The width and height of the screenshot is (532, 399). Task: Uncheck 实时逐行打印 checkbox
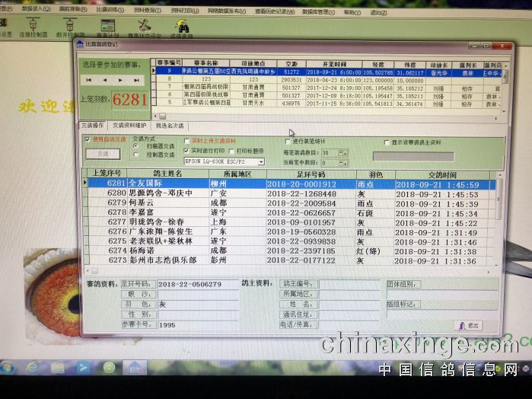(187, 151)
